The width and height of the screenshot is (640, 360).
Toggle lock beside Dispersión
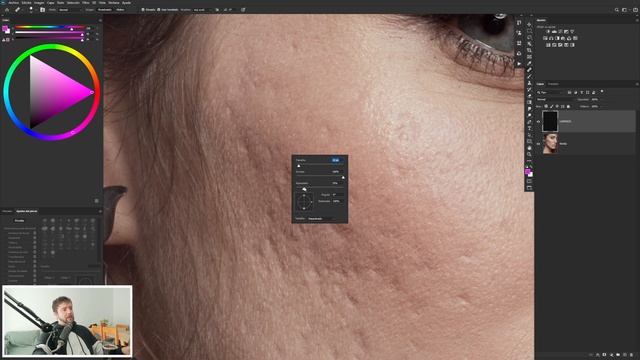pyautogui.click(x=35, y=238)
